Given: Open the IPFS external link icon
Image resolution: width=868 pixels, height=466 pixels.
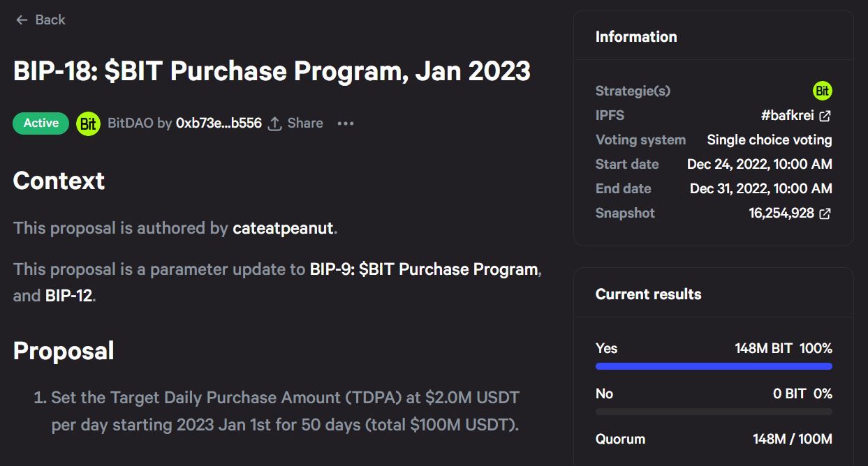Looking at the screenshot, I should pos(825,116).
